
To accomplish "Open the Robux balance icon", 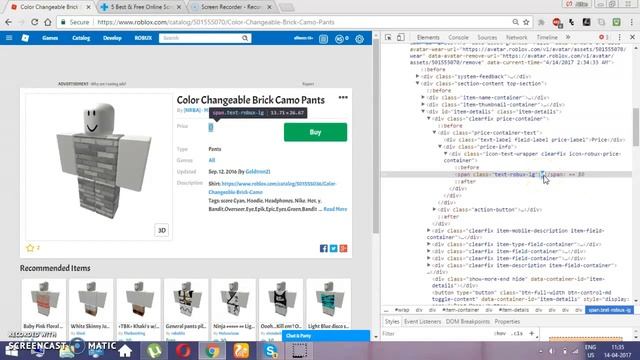I will (339, 38).
